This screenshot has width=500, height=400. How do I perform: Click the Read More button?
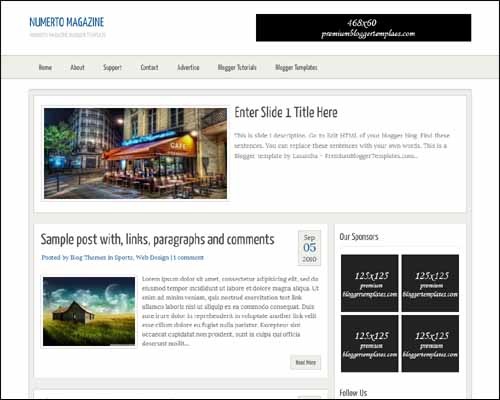[306, 362]
